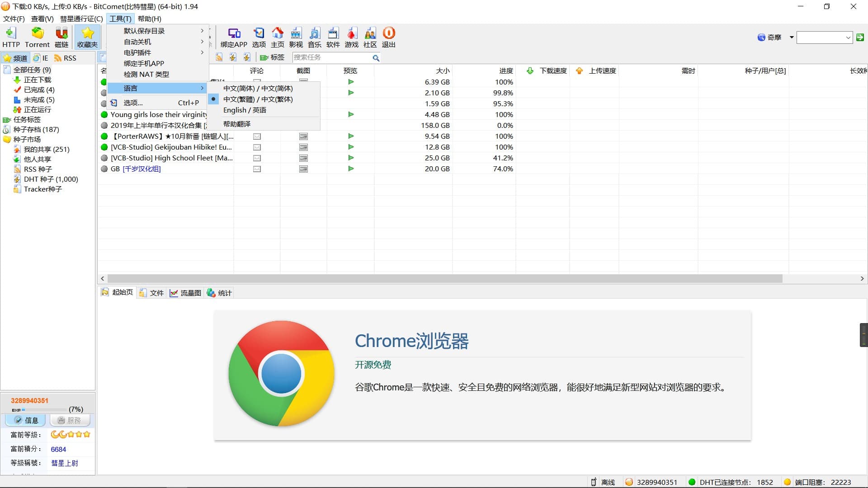Screen dimensions: 868x488
Task: Play preview for 千岁汉化组 GB row
Action: point(351,169)
